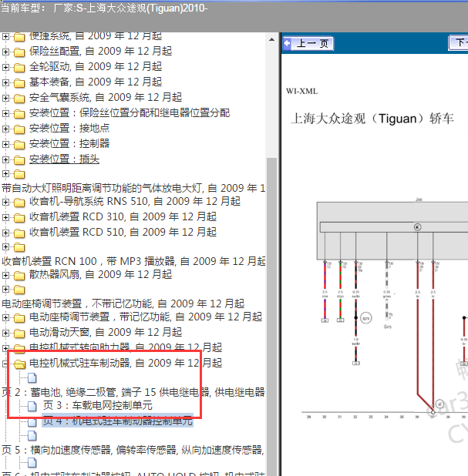Click the 下一页 next page button
This screenshot has height=476, width=468.
coord(458,43)
